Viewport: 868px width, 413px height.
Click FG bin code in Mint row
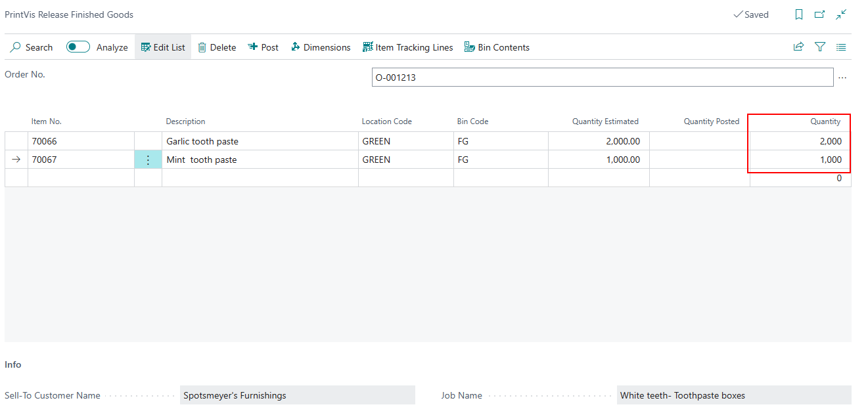tap(501, 160)
